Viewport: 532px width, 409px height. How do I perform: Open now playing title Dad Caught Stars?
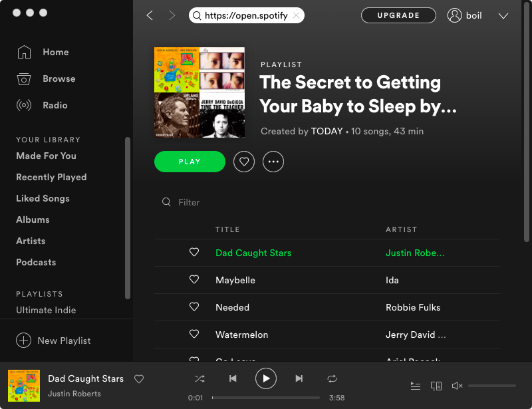[x=86, y=379]
